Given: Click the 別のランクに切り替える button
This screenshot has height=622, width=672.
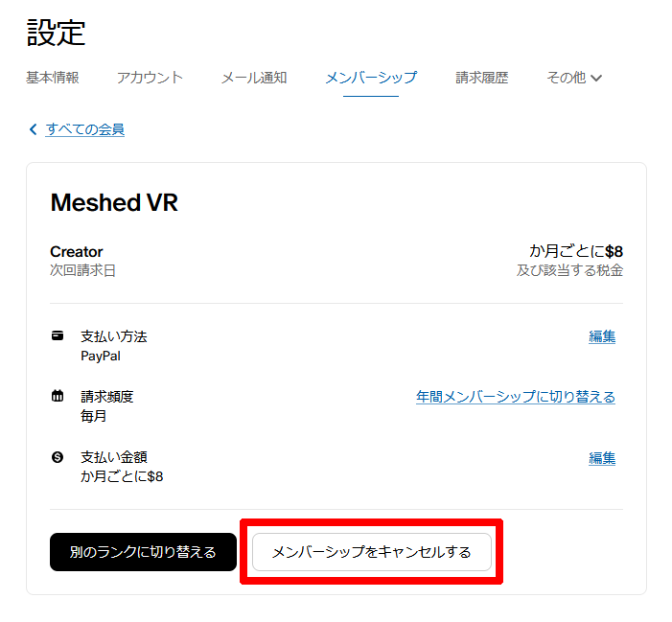Looking at the screenshot, I should click(x=143, y=552).
